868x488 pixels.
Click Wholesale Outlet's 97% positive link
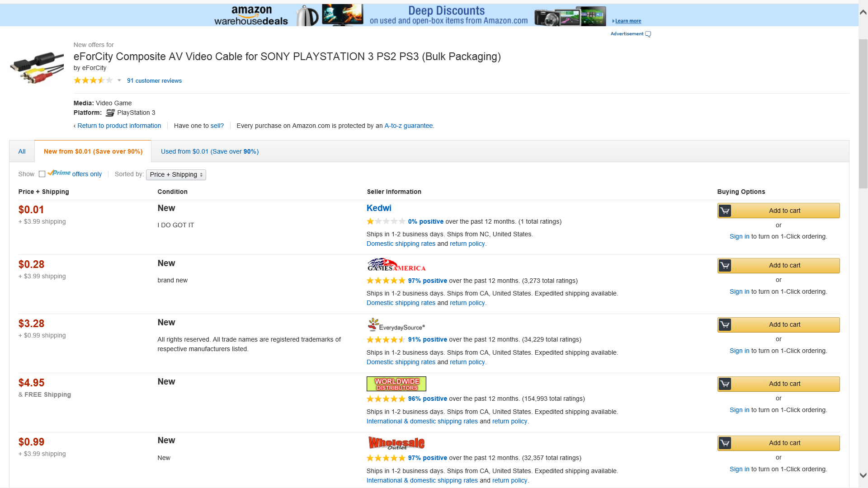(428, 458)
